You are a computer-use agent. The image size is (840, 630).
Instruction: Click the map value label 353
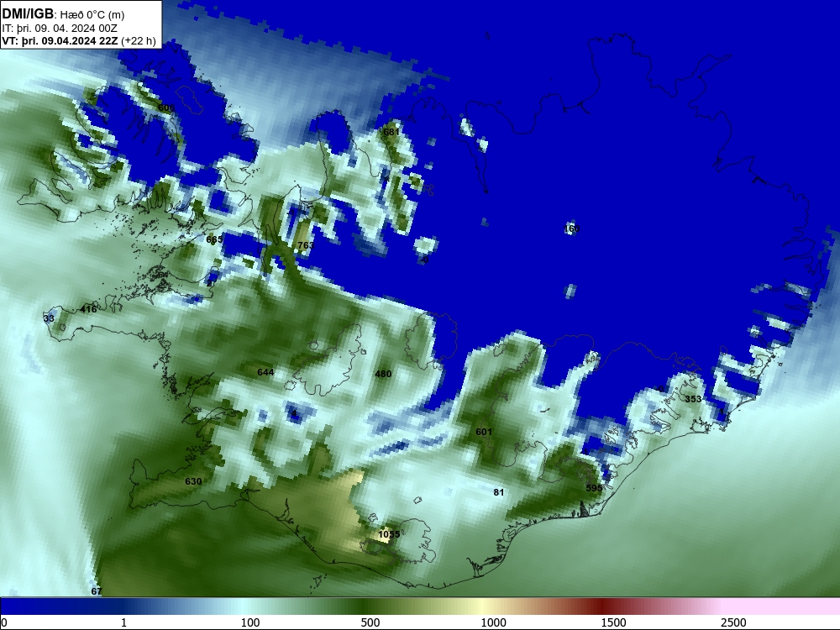(x=693, y=399)
